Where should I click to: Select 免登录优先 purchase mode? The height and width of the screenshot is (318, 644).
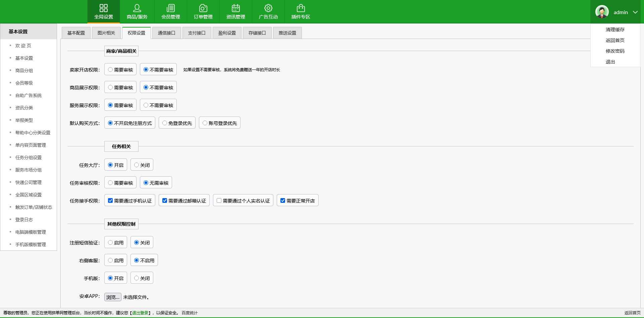click(x=165, y=123)
